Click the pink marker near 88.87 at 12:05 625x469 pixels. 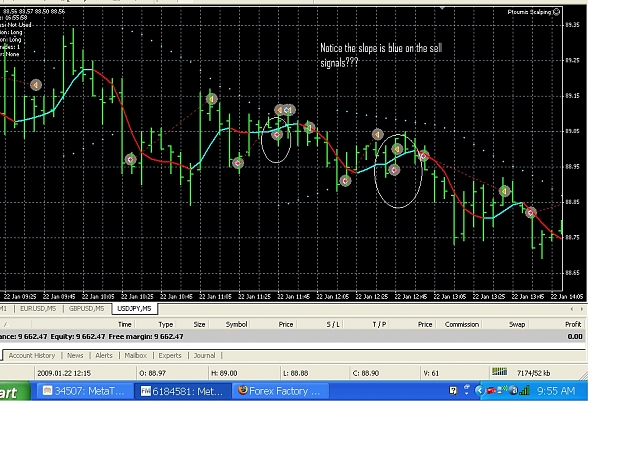pyautogui.click(x=345, y=181)
